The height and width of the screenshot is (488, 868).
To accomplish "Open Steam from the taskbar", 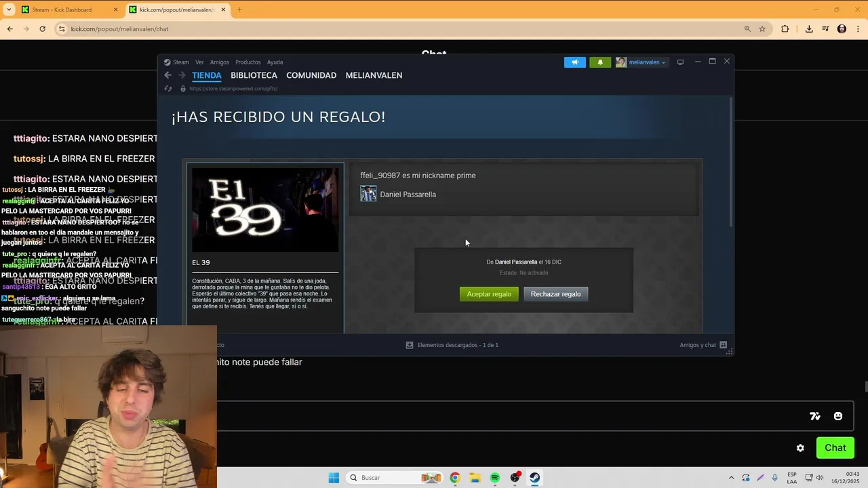I will tap(535, 478).
